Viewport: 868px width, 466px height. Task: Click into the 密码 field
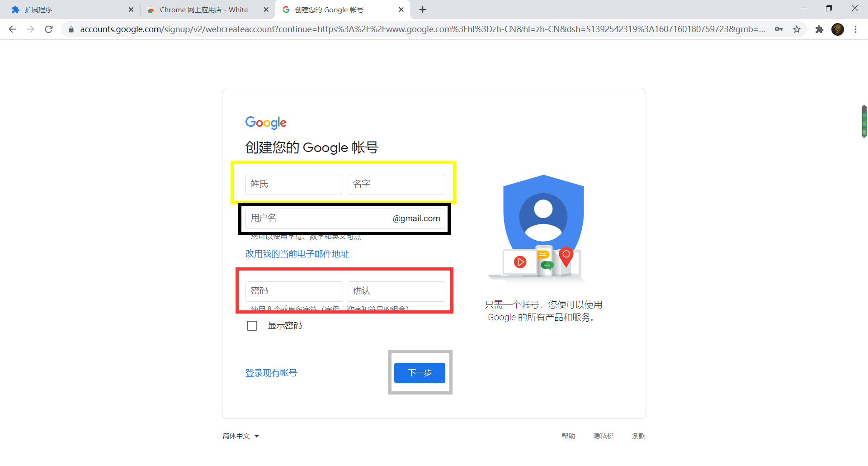[294, 291]
